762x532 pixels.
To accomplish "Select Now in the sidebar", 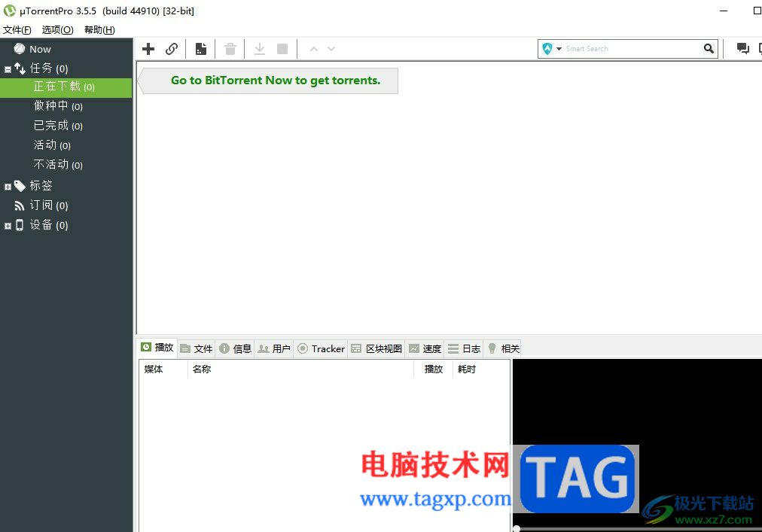I will [40, 49].
